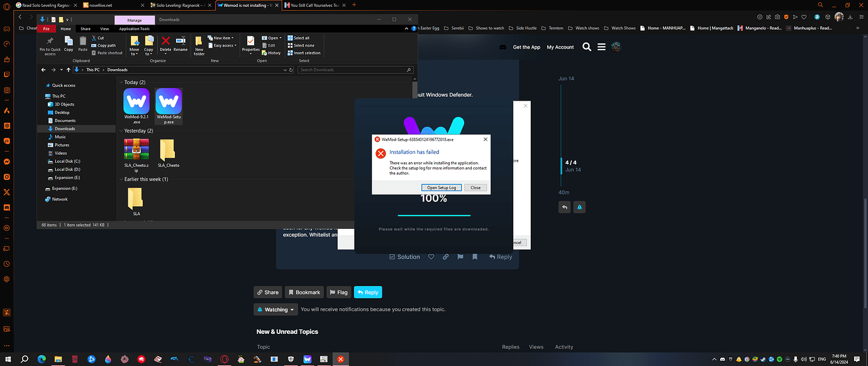Click the WeMod hamburger menu icon

coord(602,47)
